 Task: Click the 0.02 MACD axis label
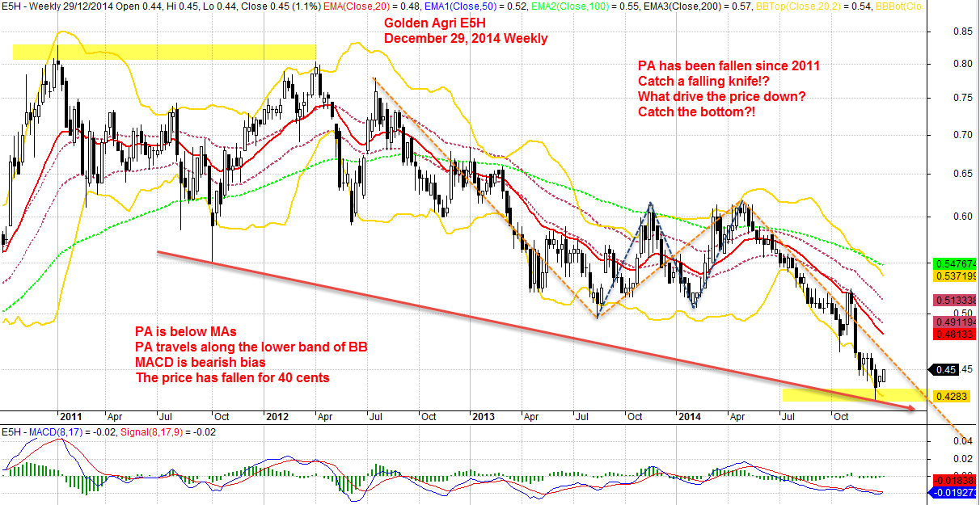pos(962,458)
